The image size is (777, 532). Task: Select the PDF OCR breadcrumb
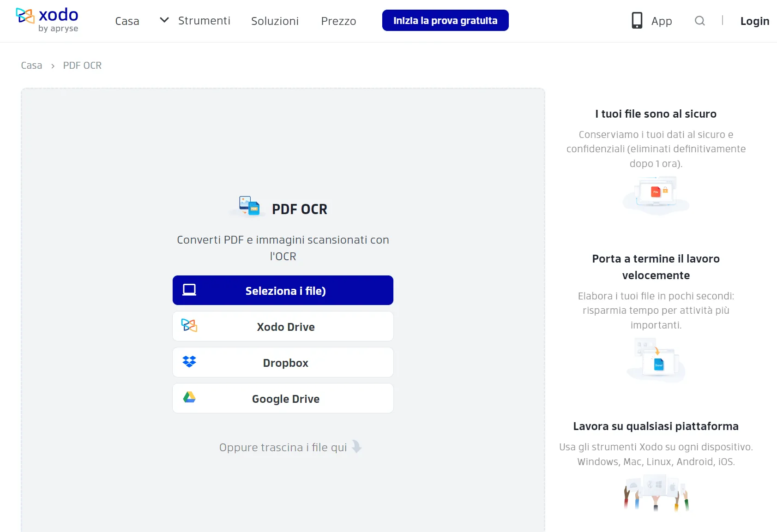82,66
